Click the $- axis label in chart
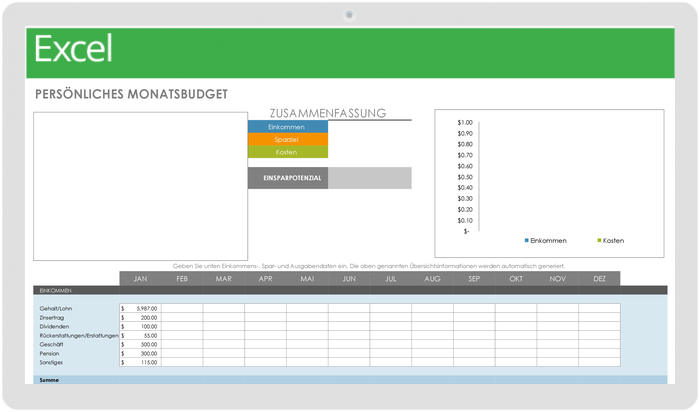The width and height of the screenshot is (700, 412). [x=467, y=231]
